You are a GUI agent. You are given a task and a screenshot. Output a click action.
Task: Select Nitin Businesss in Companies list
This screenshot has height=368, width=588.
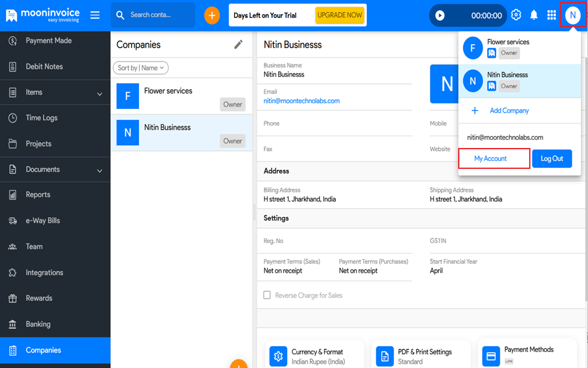tap(182, 133)
